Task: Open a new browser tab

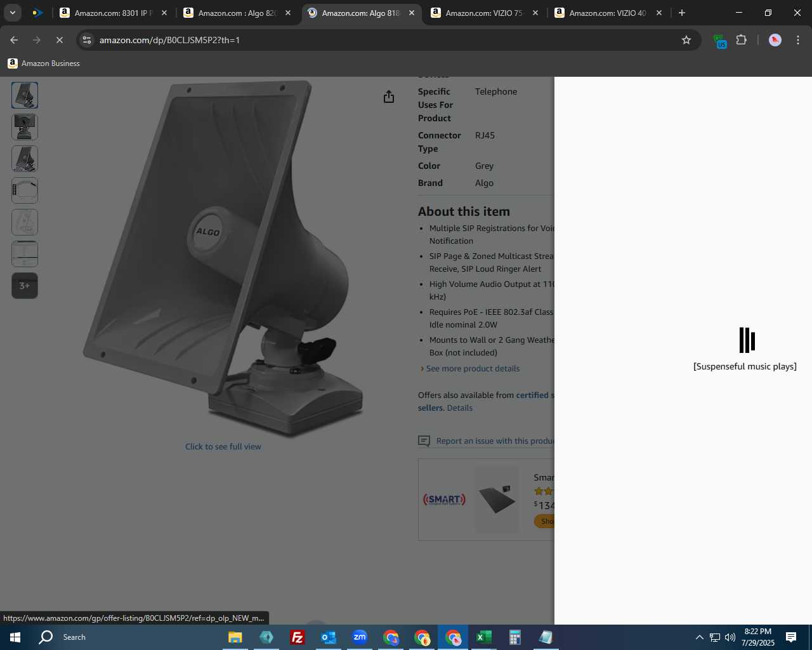Action: click(x=682, y=13)
